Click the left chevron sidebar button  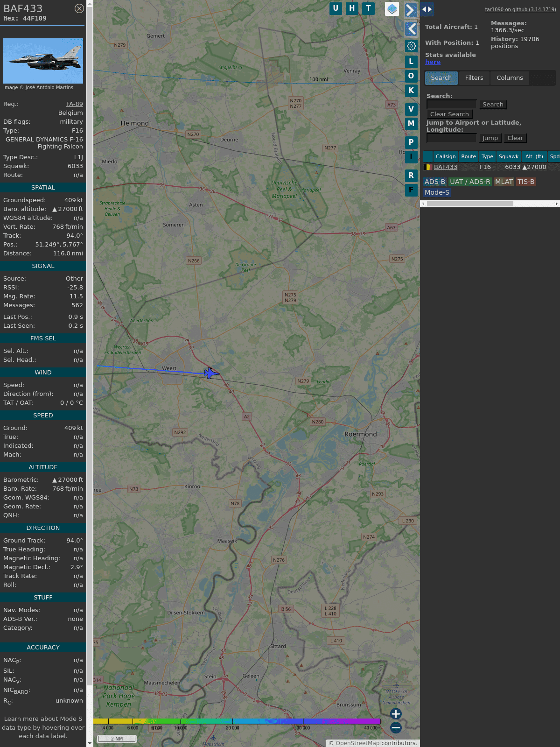coord(411,29)
